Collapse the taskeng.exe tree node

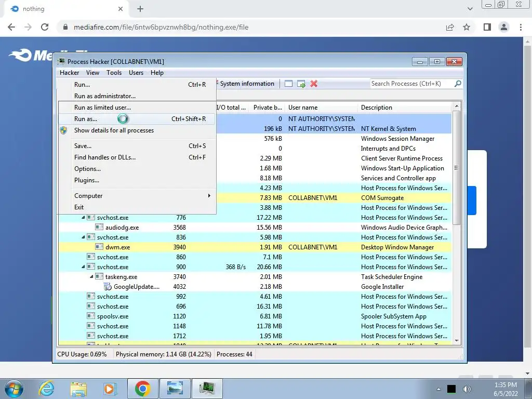tap(91, 277)
